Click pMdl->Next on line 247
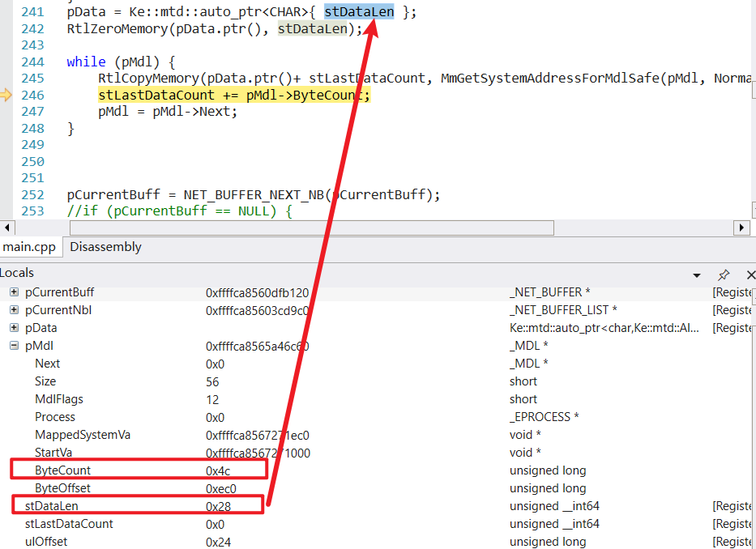 (x=191, y=112)
